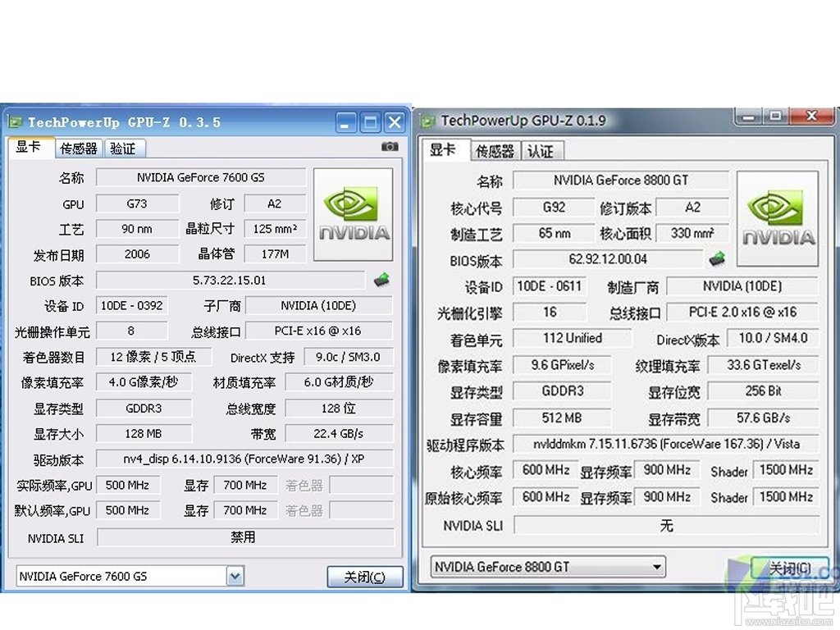Click the bus width field 128 位

pos(339,409)
